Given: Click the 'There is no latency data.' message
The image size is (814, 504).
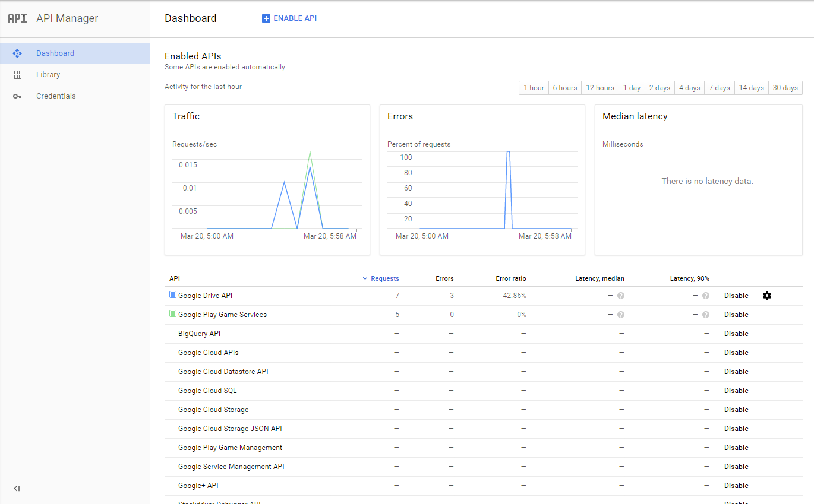Looking at the screenshot, I should click(x=708, y=181).
